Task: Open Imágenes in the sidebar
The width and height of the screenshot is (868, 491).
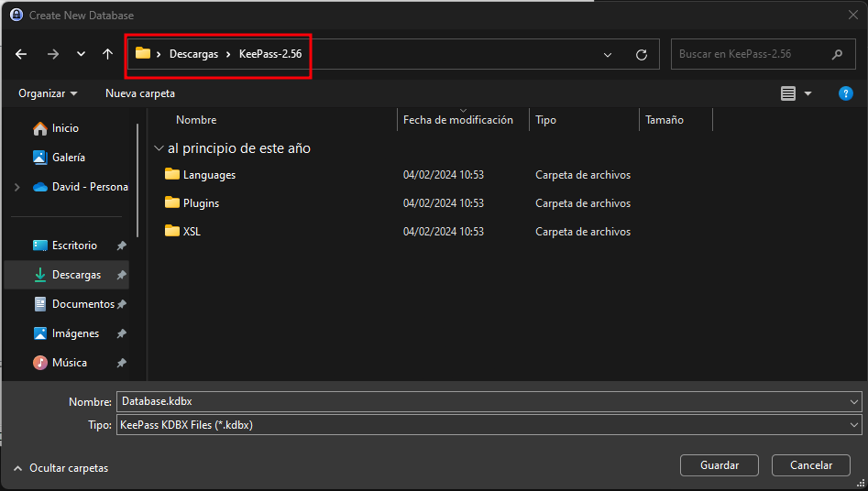Action: click(x=75, y=333)
